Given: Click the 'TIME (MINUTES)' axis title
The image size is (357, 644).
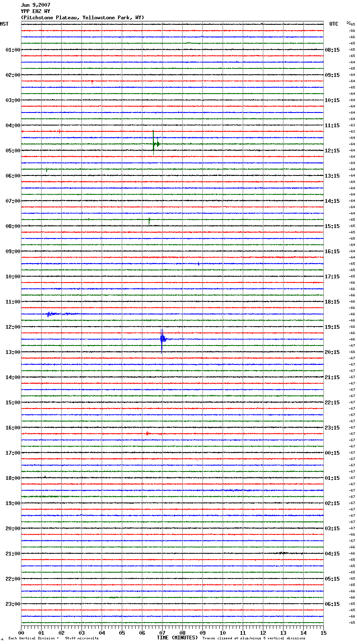Looking at the screenshot, I should click(177, 638).
